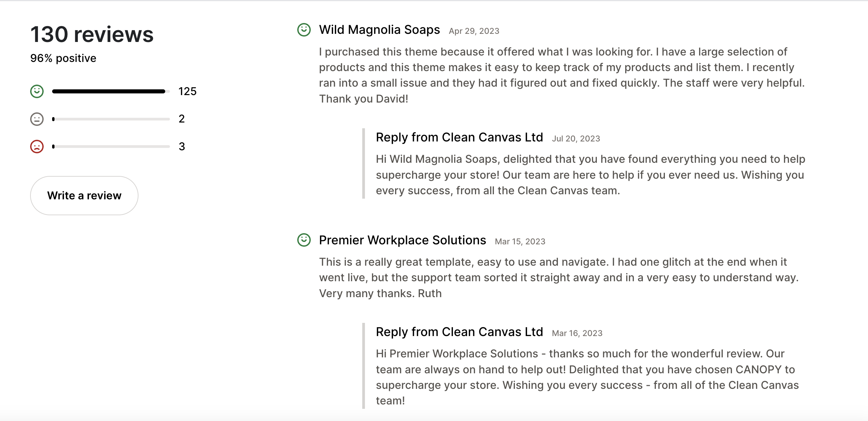Image resolution: width=868 pixels, height=421 pixels.
Task: Click the second Reply from Clean Canvas Ltd heading
Action: (x=459, y=332)
